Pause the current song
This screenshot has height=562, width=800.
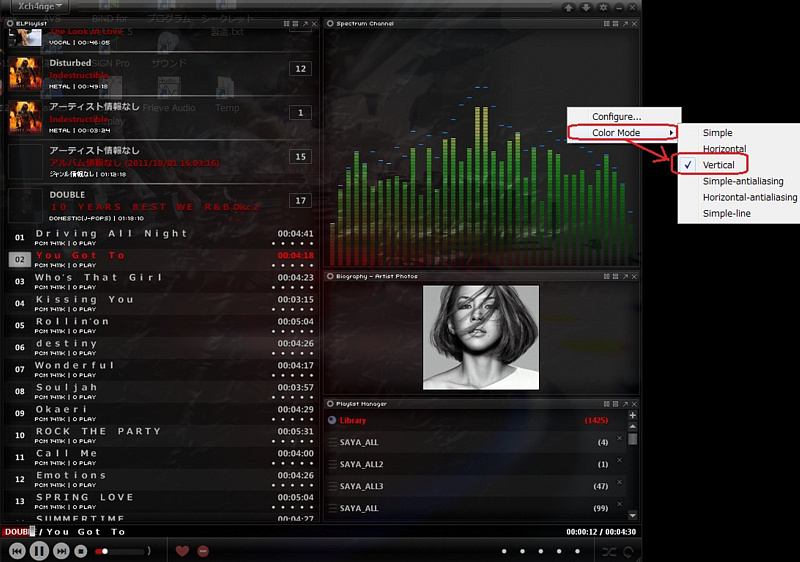pyautogui.click(x=39, y=551)
